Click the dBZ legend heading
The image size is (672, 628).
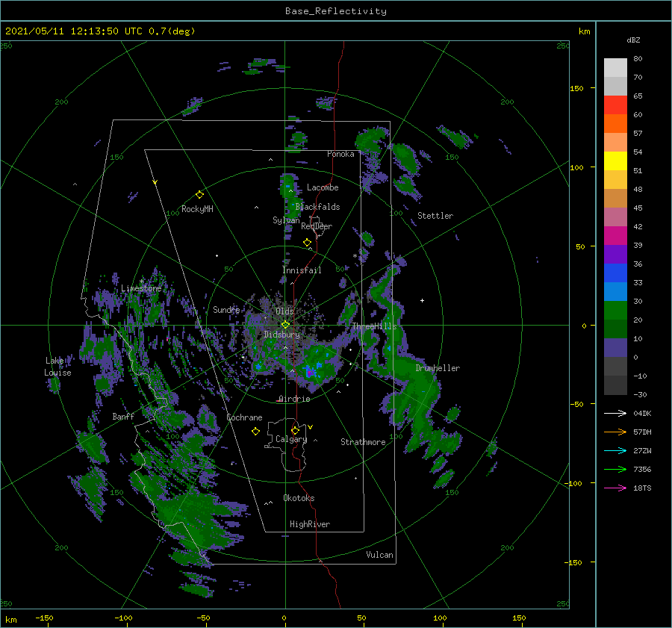point(633,40)
